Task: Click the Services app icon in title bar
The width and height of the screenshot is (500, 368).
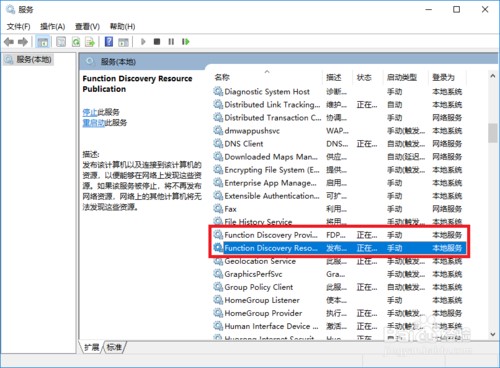Action: [x=10, y=9]
